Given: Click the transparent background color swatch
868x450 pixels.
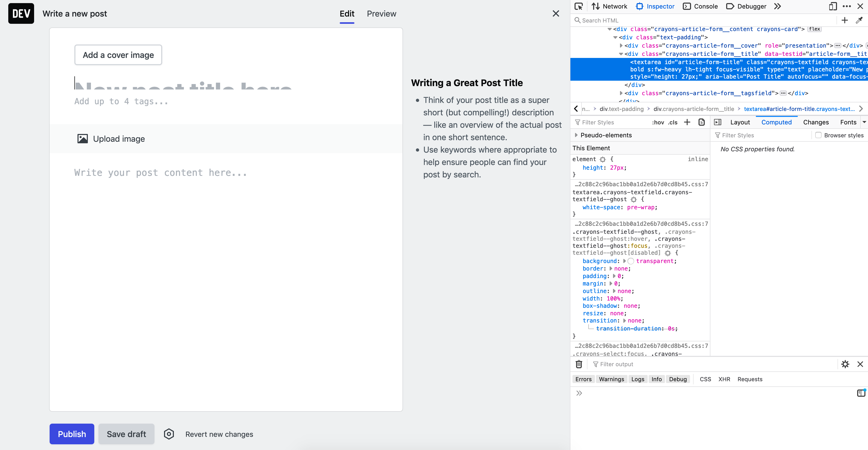Looking at the screenshot, I should tap(631, 261).
